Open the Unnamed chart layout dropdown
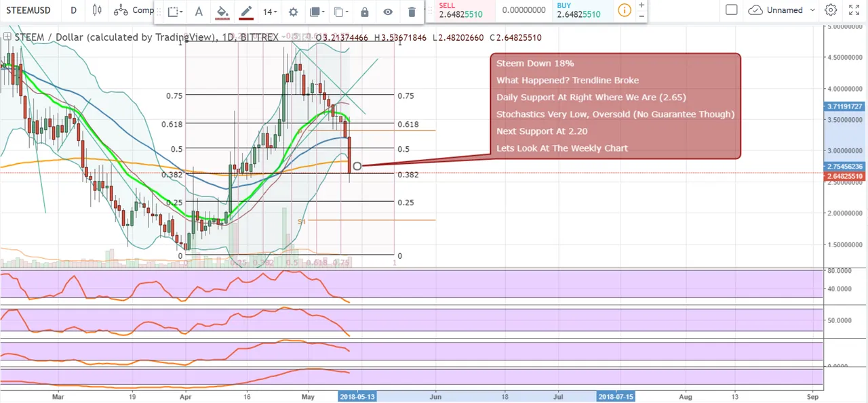This screenshot has height=403, width=868. click(791, 10)
